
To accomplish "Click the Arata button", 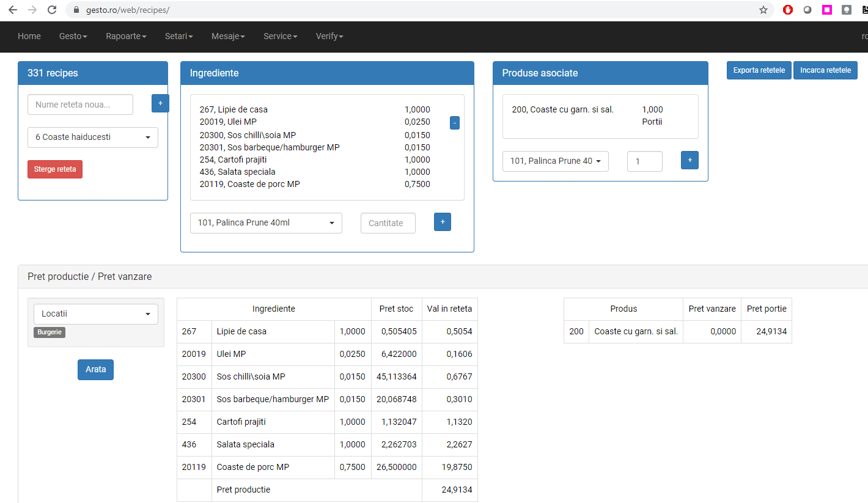I will (x=95, y=370).
